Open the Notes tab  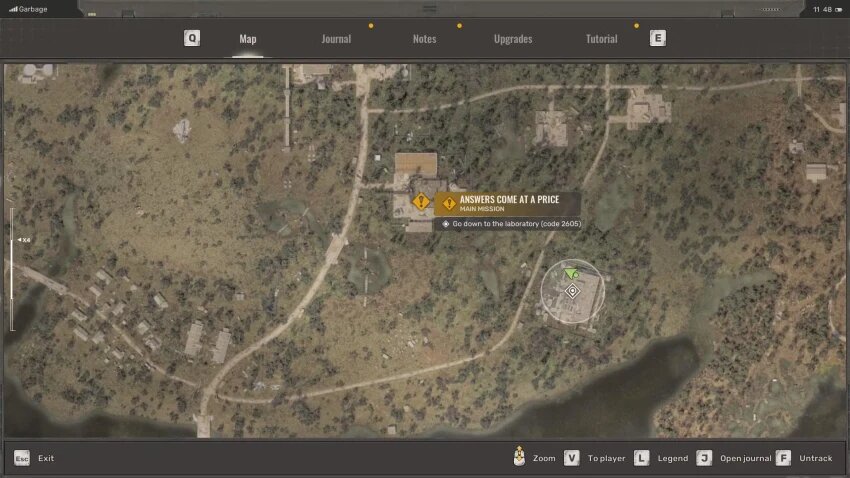pyautogui.click(x=424, y=38)
